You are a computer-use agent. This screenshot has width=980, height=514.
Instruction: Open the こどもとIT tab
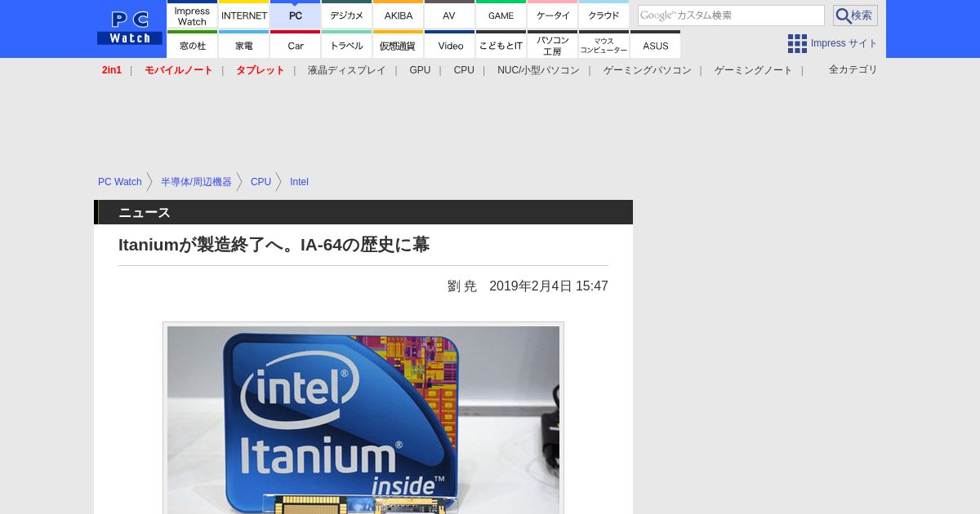pyautogui.click(x=501, y=44)
